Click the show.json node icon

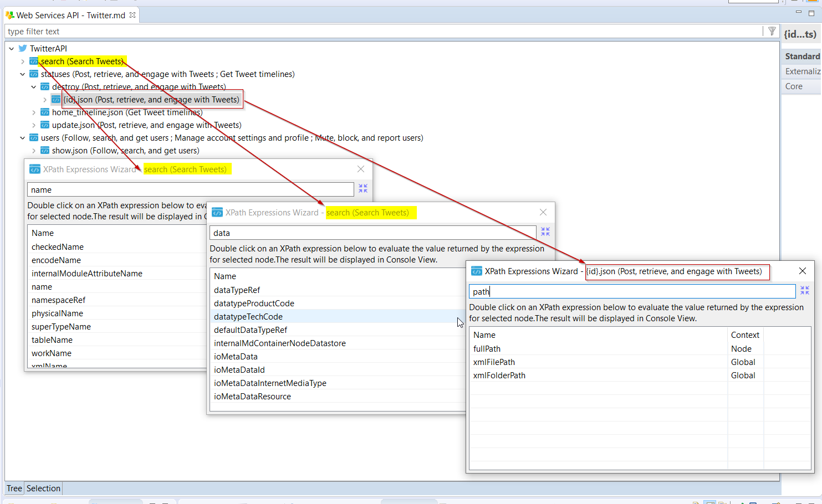[45, 150]
